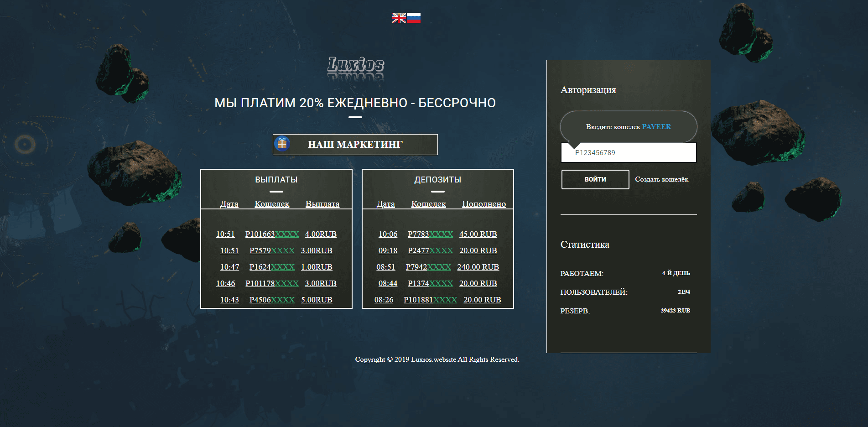The height and width of the screenshot is (427, 868).
Task: Select deposit wallet P101881XXXX
Action: [x=430, y=300]
